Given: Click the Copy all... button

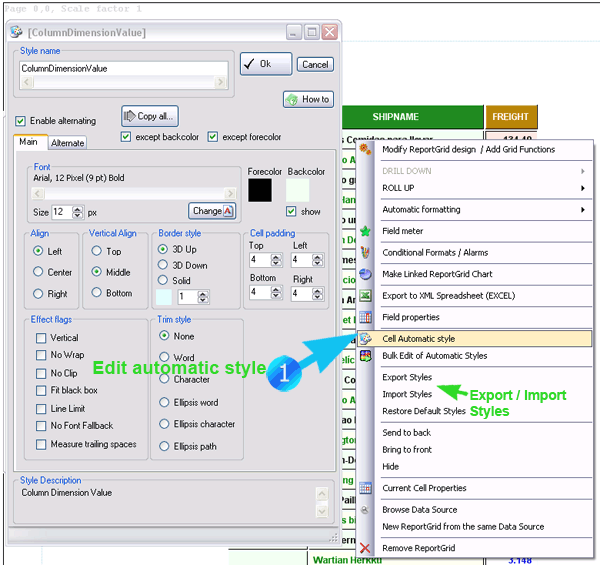Looking at the screenshot, I should pyautogui.click(x=150, y=116).
